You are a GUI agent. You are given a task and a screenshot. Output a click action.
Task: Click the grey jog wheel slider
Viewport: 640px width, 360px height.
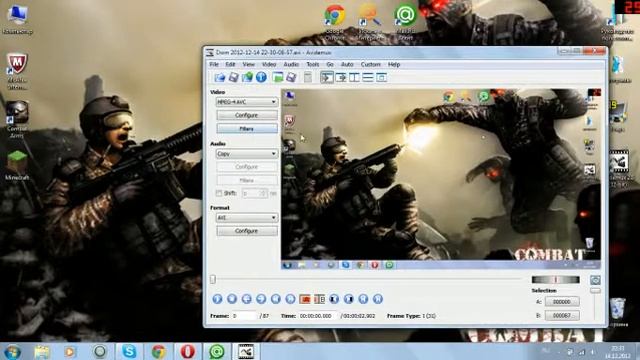coord(556,280)
